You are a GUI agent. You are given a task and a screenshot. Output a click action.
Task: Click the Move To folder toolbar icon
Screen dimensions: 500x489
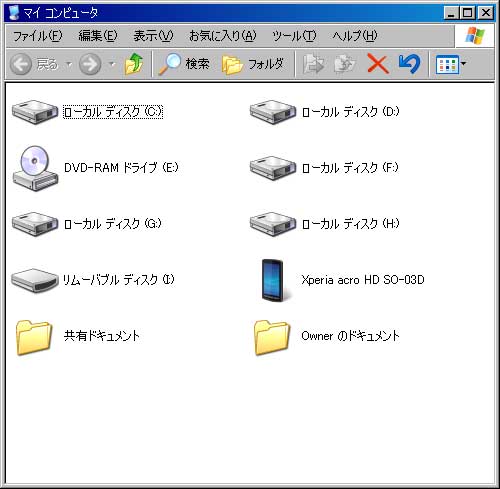point(314,64)
